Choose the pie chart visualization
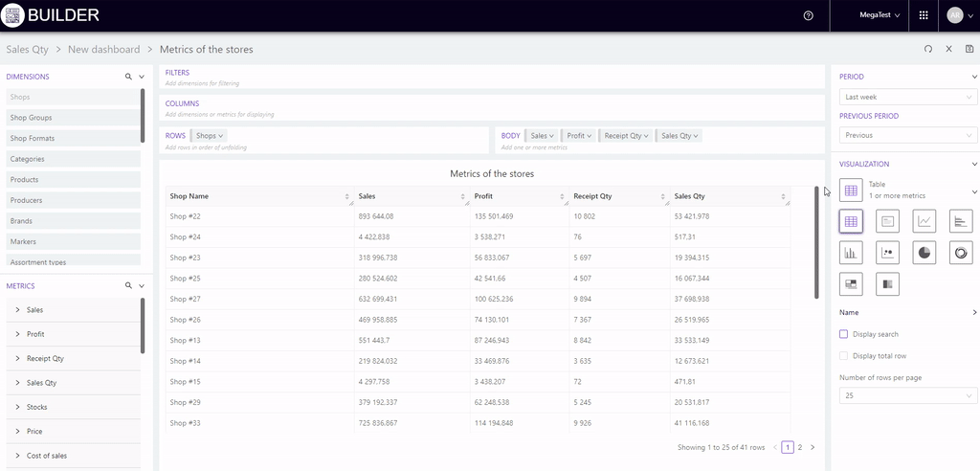 click(924, 253)
